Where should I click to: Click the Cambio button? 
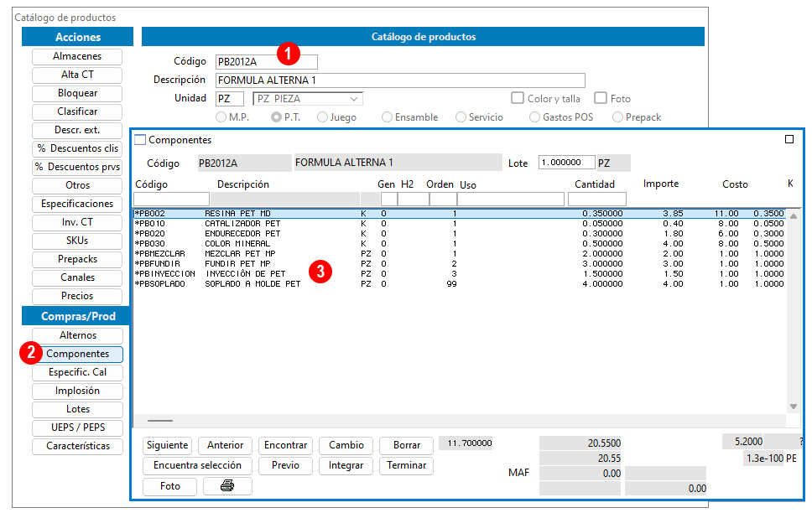(x=346, y=445)
